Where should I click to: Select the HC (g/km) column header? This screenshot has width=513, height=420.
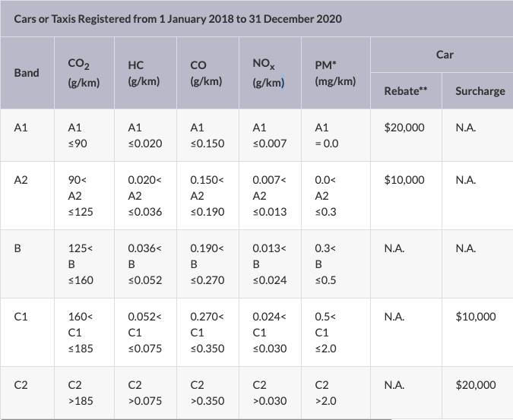tap(144, 73)
